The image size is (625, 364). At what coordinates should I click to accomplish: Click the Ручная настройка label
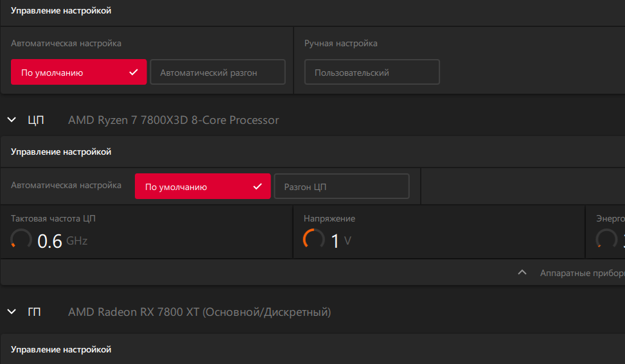click(341, 44)
